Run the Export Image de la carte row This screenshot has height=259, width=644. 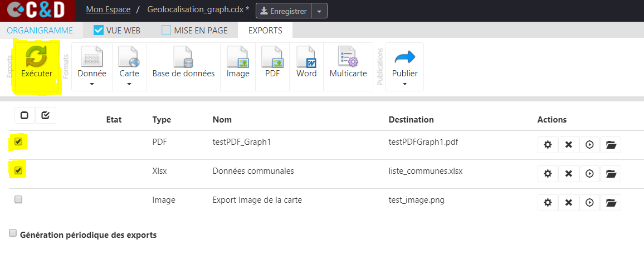589,202
